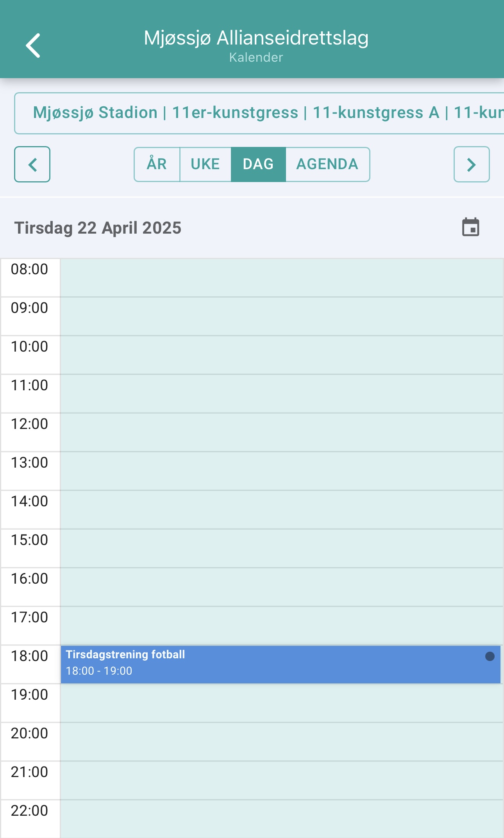The height and width of the screenshot is (838, 504).
Task: Go back using the header back arrow
Action: (x=33, y=45)
